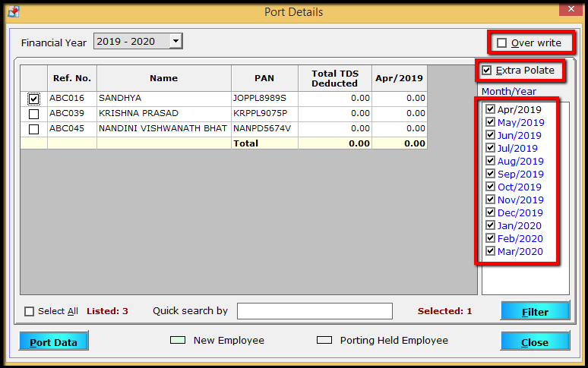Uncheck Aug/2019 in the month list
The image size is (588, 368).
(x=490, y=161)
